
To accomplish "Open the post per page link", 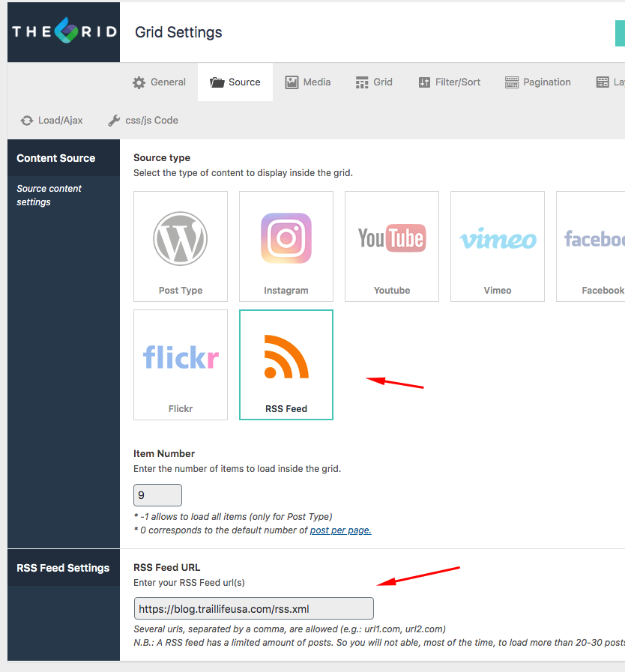I will [x=341, y=530].
